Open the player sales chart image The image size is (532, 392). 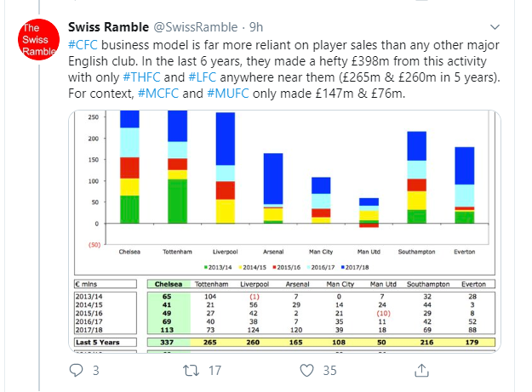[284, 231]
